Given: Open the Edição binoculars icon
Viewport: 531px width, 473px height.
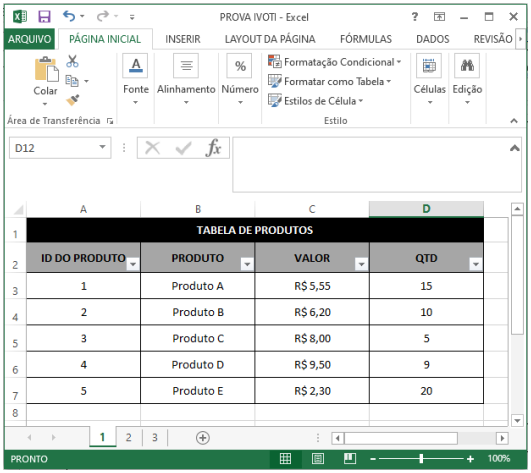Looking at the screenshot, I should [x=467, y=65].
